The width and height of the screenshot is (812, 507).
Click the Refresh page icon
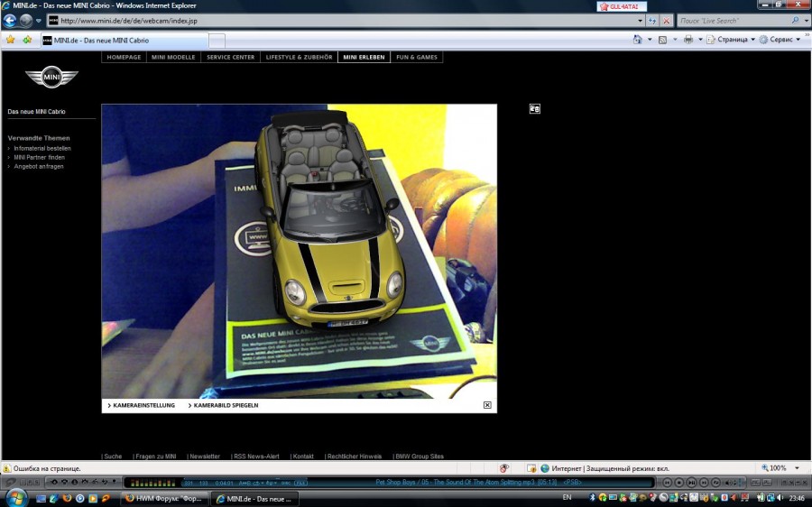click(x=651, y=20)
